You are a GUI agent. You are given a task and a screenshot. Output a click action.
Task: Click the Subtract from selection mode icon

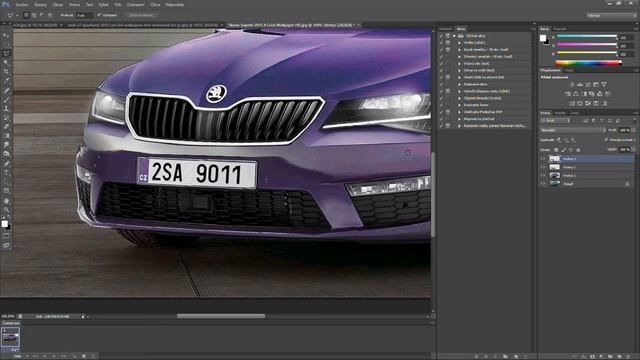click(42, 15)
